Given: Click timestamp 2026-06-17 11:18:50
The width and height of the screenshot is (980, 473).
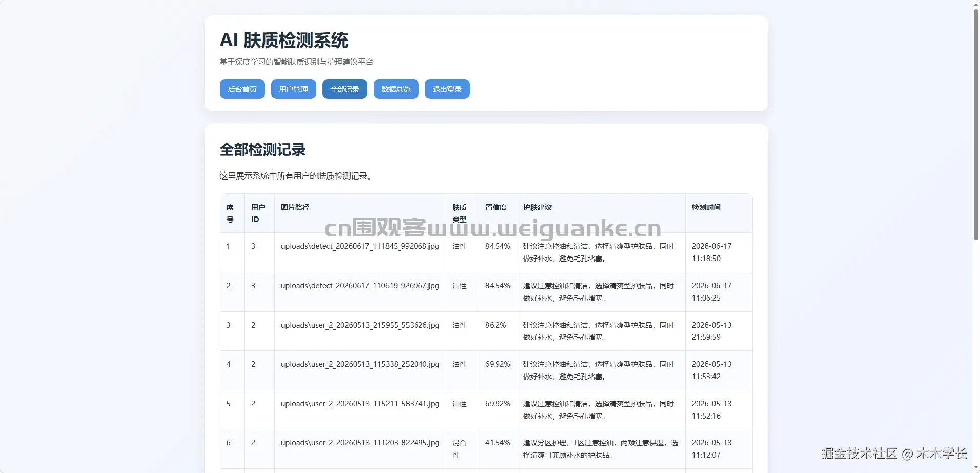Looking at the screenshot, I should tap(711, 252).
